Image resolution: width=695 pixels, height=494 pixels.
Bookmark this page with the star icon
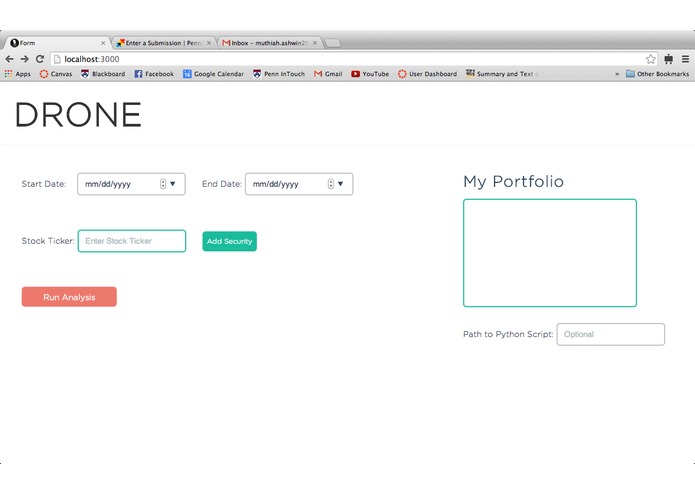pyautogui.click(x=650, y=59)
